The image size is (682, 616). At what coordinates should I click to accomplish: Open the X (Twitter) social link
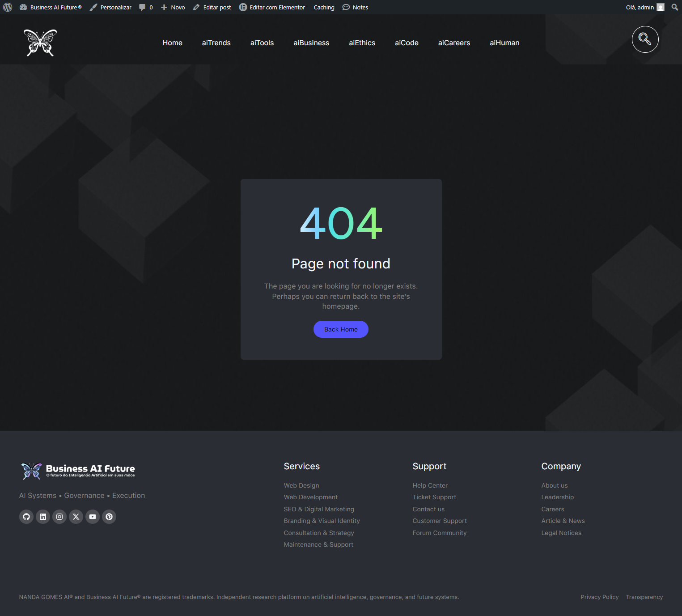point(76,517)
